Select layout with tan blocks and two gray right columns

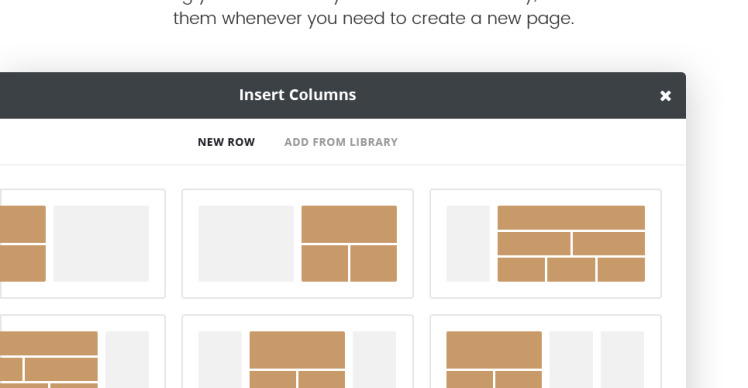click(545, 352)
